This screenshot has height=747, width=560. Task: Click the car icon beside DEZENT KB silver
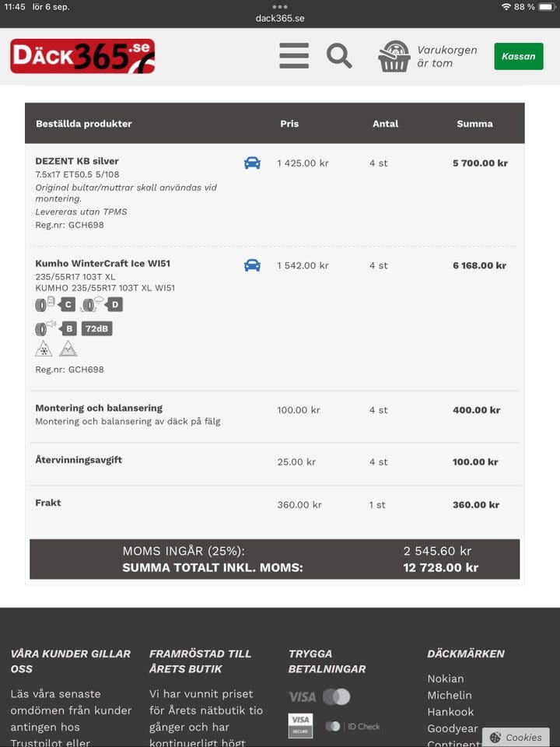(x=252, y=163)
